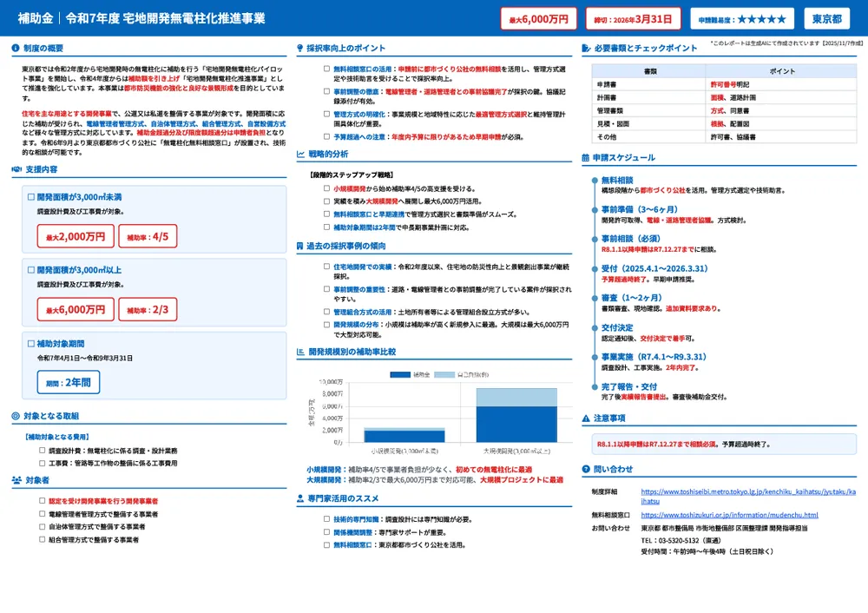The width and height of the screenshot is (868, 613).
Task: Click the 東京都 region badge in header
Action: pos(825,18)
